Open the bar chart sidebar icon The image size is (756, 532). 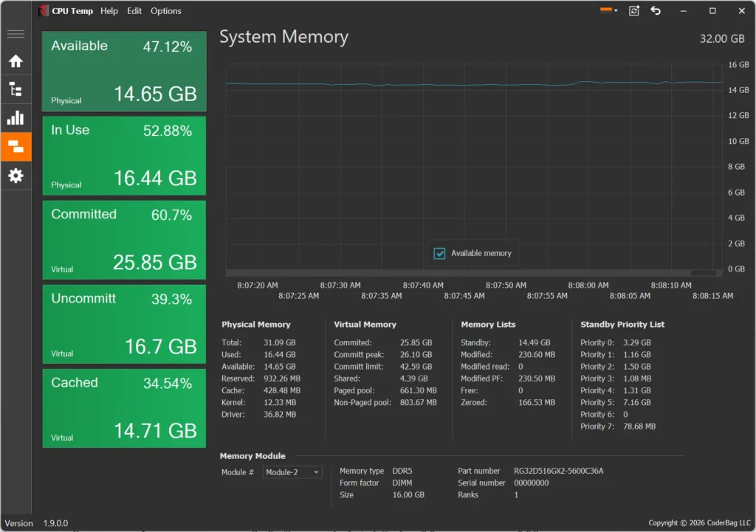point(16,118)
